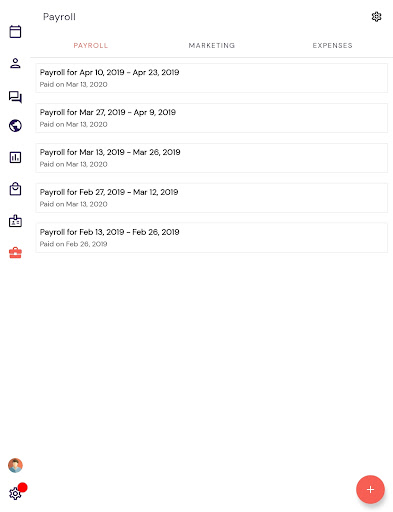Open payroll settings gear at top right
Viewport: 393px width, 512px height.
click(376, 17)
